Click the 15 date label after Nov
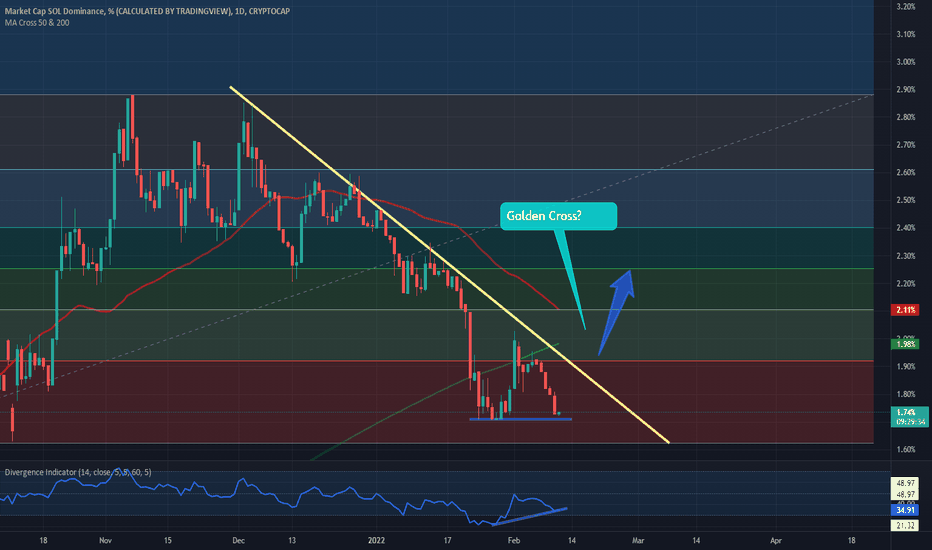Image resolution: width=932 pixels, height=550 pixels. (168, 540)
